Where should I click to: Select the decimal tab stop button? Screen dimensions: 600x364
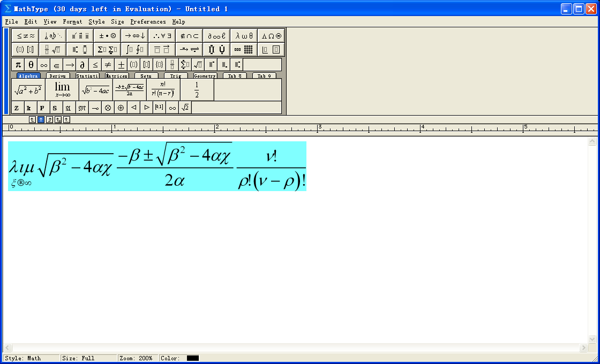pos(66,120)
